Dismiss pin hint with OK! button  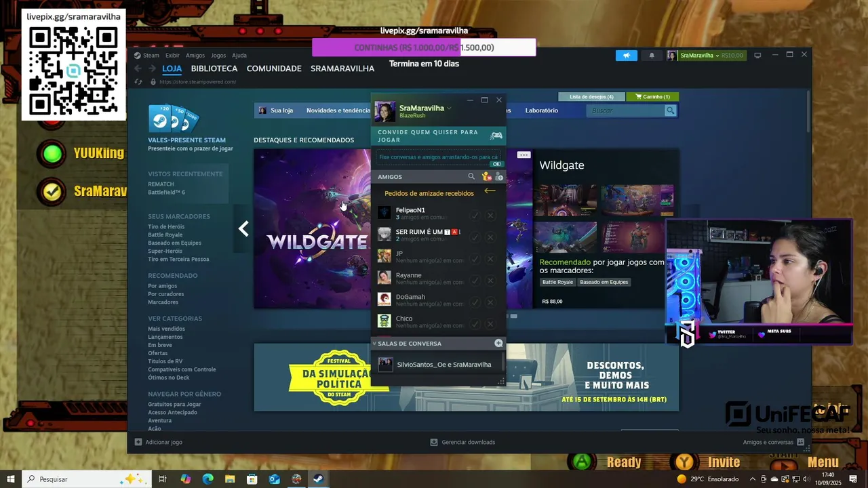pos(497,164)
